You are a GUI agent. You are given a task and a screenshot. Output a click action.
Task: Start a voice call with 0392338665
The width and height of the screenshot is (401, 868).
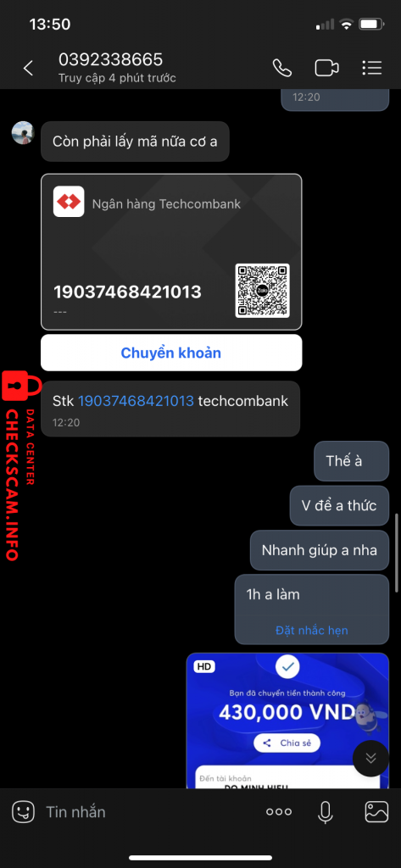click(x=282, y=68)
